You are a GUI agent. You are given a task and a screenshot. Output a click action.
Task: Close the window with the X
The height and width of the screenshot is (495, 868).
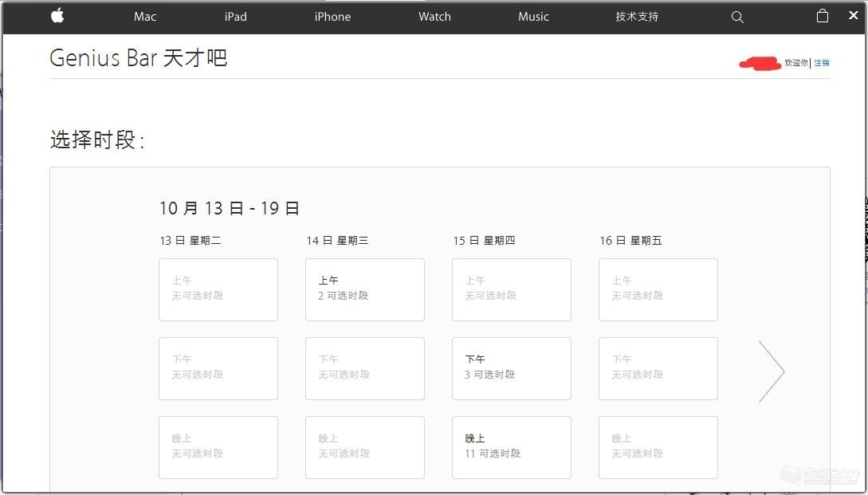pos(854,15)
